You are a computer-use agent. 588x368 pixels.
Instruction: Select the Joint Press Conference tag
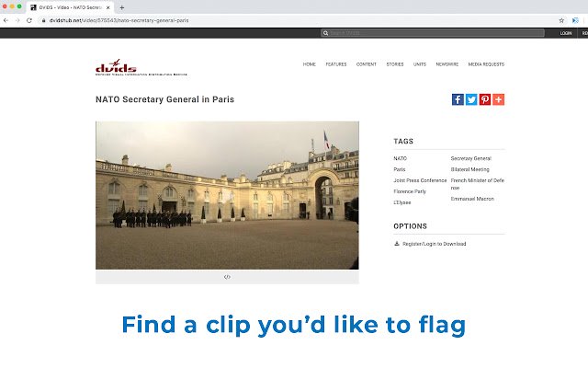pos(420,180)
